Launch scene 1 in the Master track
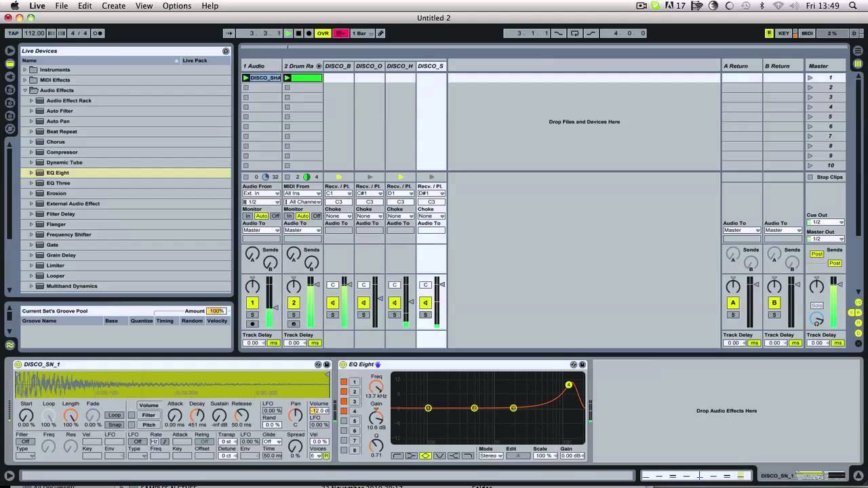Screen dimensions: 868x488 click(x=810, y=78)
